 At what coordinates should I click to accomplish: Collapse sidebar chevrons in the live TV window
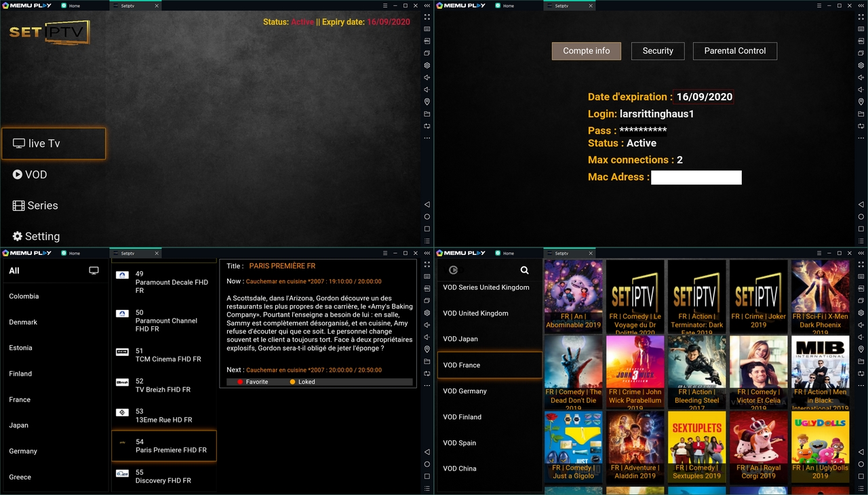tap(427, 253)
